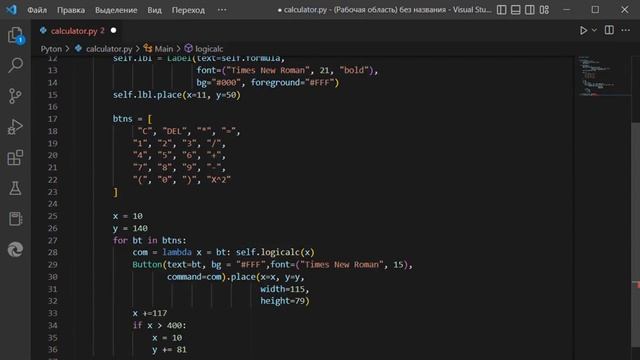Expand breadcrumb chevron after Main
This screenshot has height=360, width=640.
coord(179,49)
